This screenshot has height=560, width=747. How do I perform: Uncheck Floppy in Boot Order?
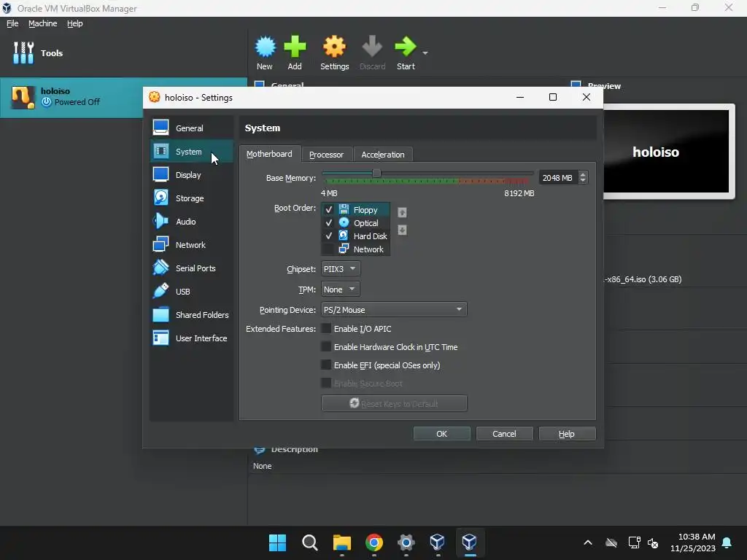tap(329, 209)
